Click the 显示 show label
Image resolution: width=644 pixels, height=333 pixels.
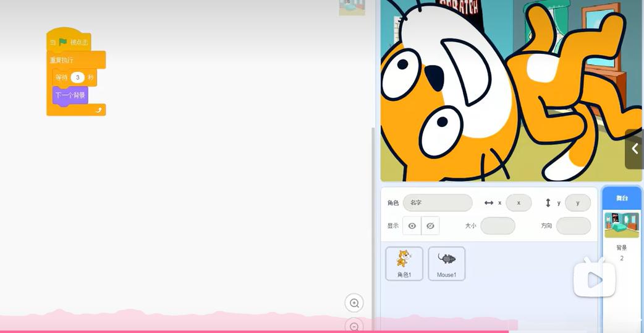tap(392, 226)
